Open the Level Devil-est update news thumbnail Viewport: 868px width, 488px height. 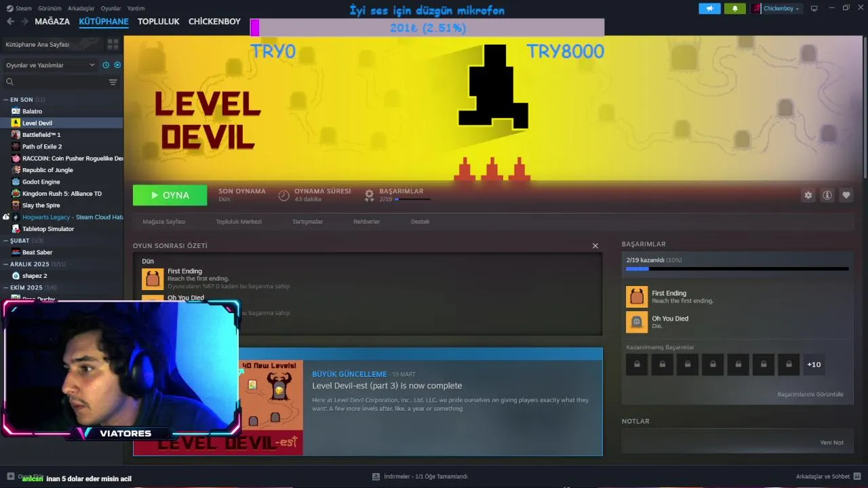[273, 407]
